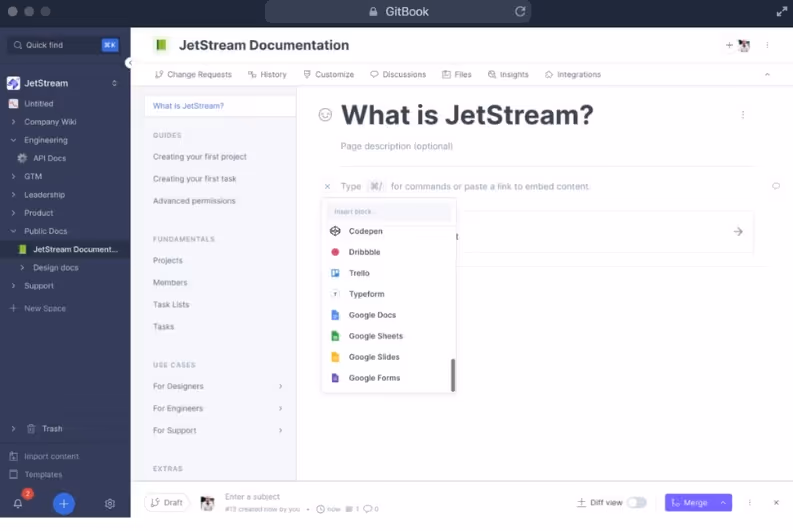Screen dimensions: 793x531
Task: Click the insert block list scrollbar
Action: 453,375
